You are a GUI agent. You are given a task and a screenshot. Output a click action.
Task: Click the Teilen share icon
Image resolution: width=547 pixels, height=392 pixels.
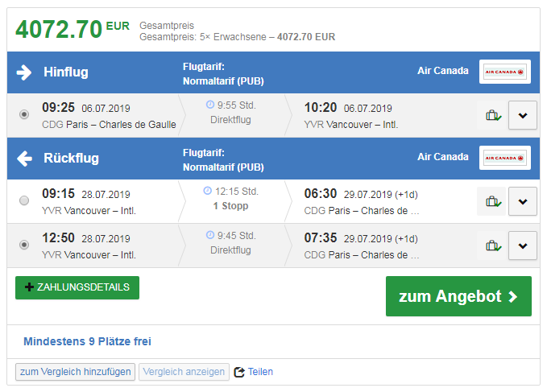[x=239, y=372]
